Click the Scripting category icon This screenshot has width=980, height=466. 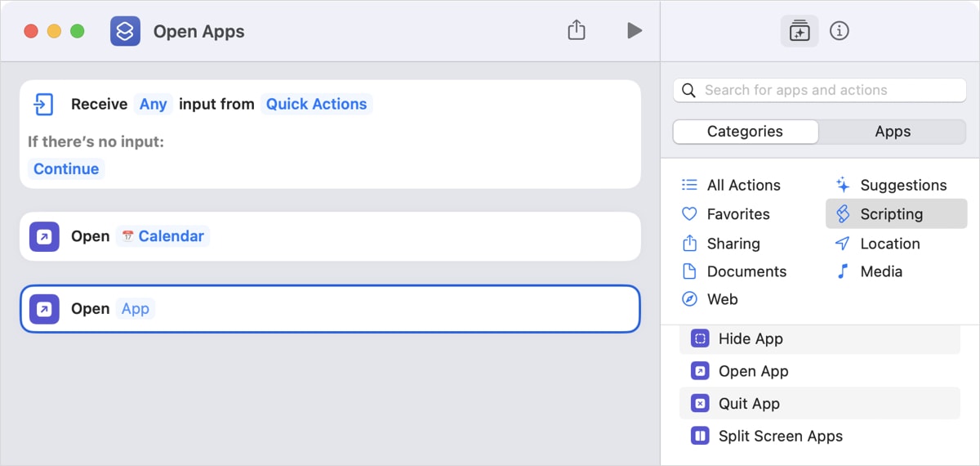[x=843, y=214]
